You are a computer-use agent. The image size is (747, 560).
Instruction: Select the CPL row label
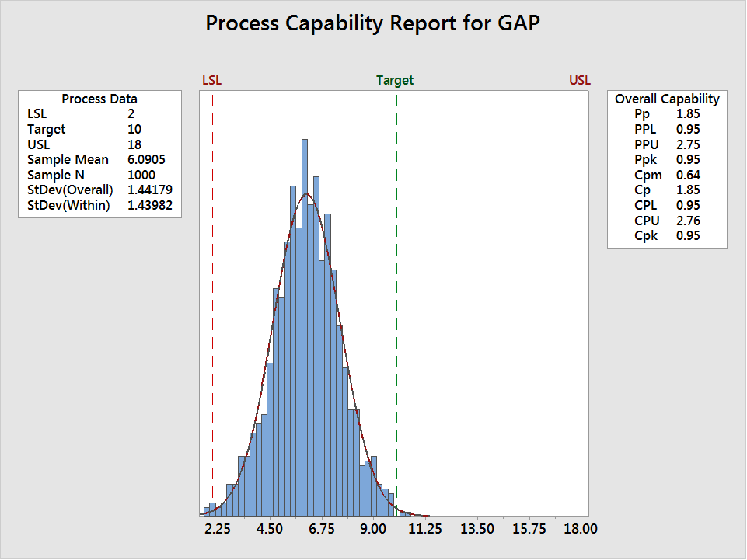(x=645, y=205)
